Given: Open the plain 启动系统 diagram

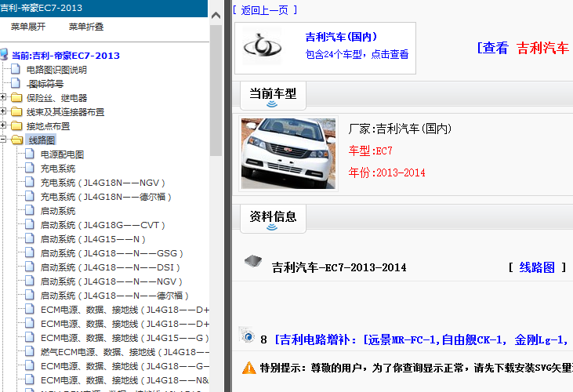Looking at the screenshot, I should pyautogui.click(x=58, y=211).
